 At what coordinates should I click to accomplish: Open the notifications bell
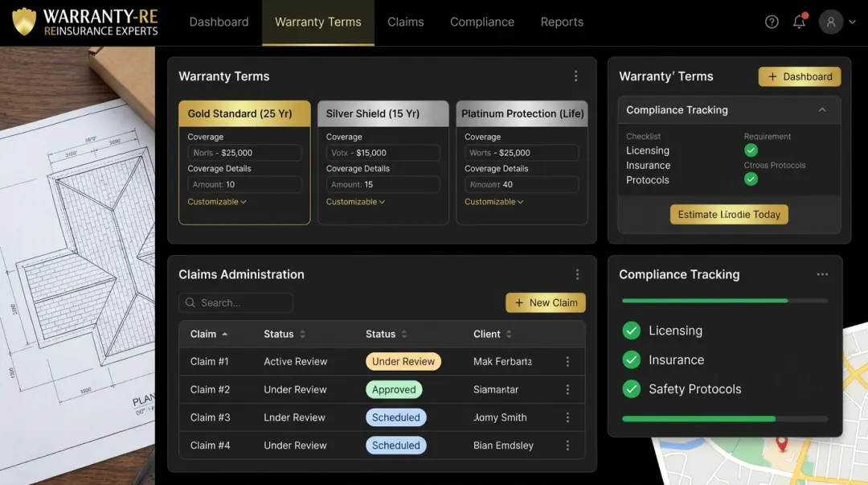(800, 21)
